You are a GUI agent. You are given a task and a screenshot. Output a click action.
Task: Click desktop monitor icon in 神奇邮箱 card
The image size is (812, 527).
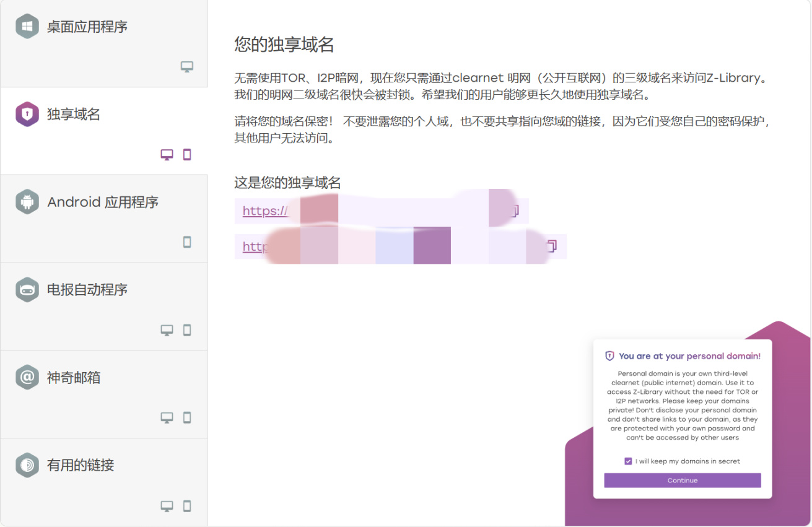167,417
